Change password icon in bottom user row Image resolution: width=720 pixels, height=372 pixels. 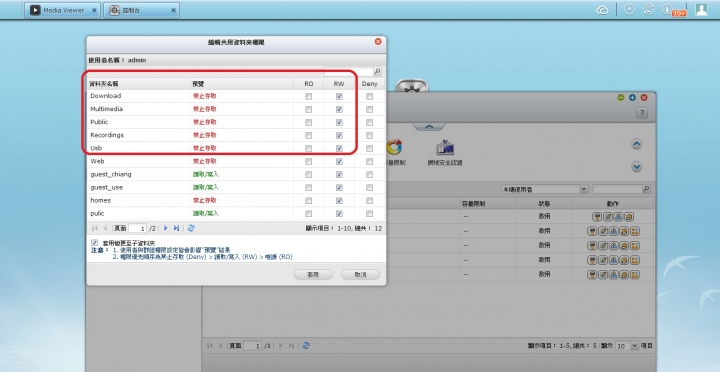pyautogui.click(x=592, y=275)
